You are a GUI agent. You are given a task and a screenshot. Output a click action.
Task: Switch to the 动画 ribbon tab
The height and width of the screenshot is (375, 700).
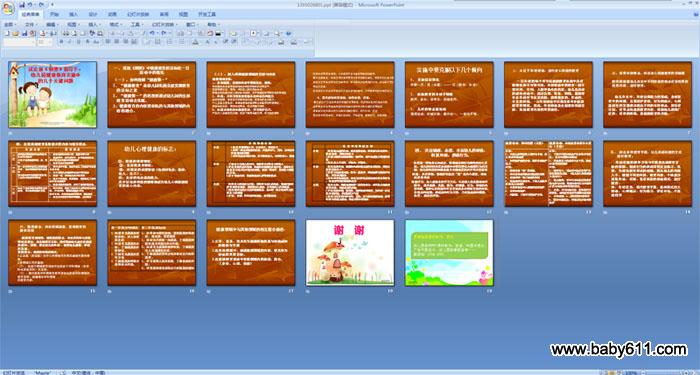pos(112,14)
